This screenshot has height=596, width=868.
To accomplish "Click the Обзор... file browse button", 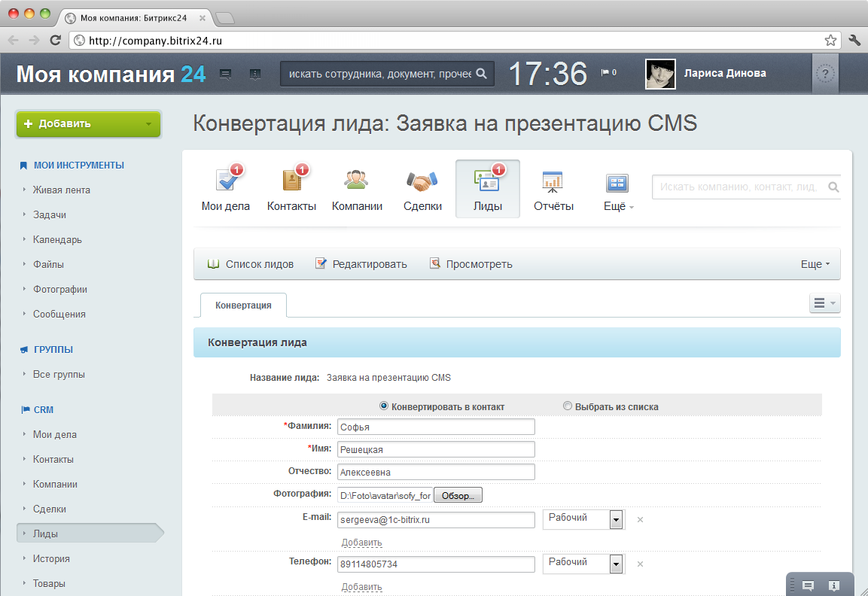I will pos(458,495).
